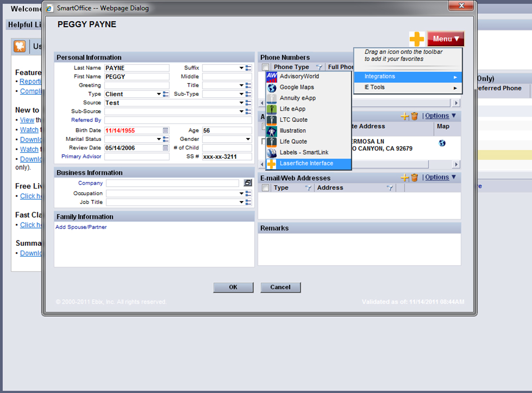The width and height of the screenshot is (532, 393).
Task: Click the Primary Advisor link
Action: click(x=81, y=157)
